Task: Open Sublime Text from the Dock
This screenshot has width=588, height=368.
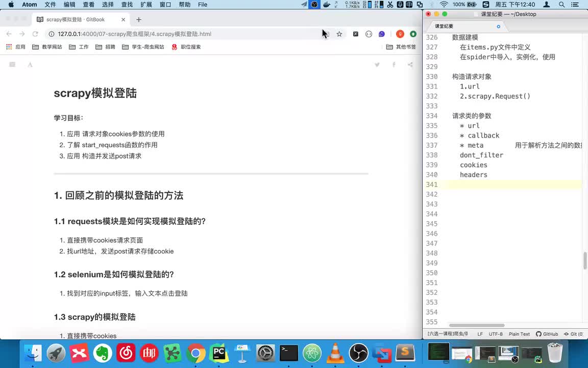Action: (x=405, y=353)
